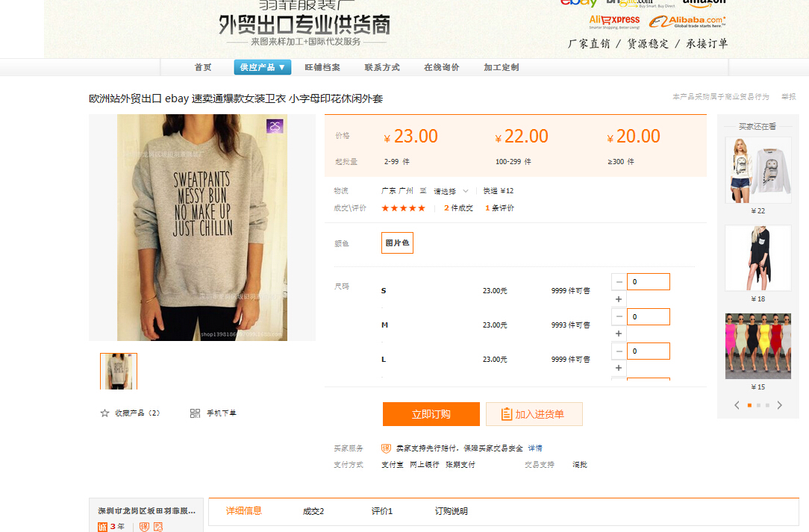
Task: Click the AliExpress logo in banner
Action: [x=614, y=21]
